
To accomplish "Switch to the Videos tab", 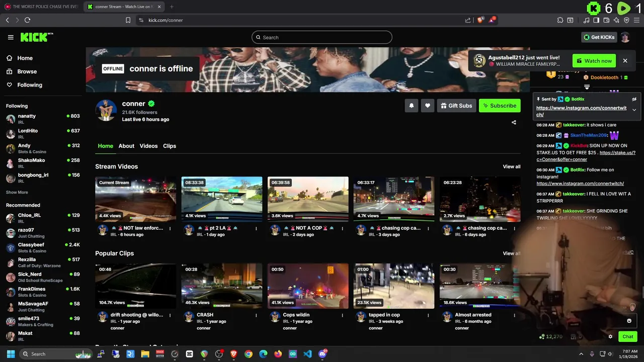I will (148, 146).
